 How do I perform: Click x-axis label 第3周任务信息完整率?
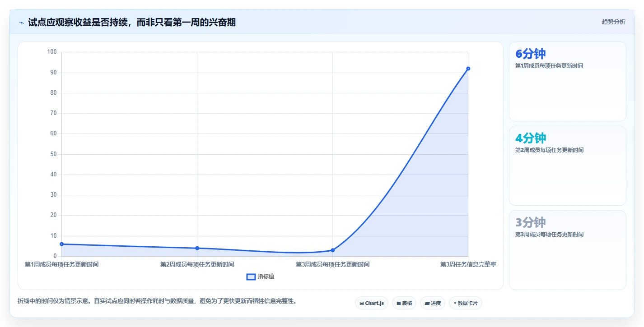point(468,264)
